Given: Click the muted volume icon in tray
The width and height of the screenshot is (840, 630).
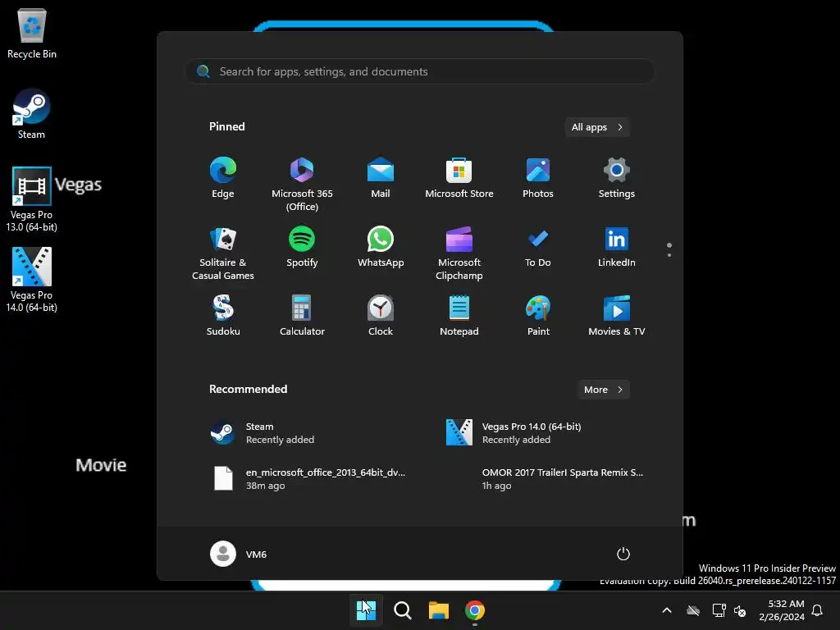Looking at the screenshot, I should (x=740, y=610).
